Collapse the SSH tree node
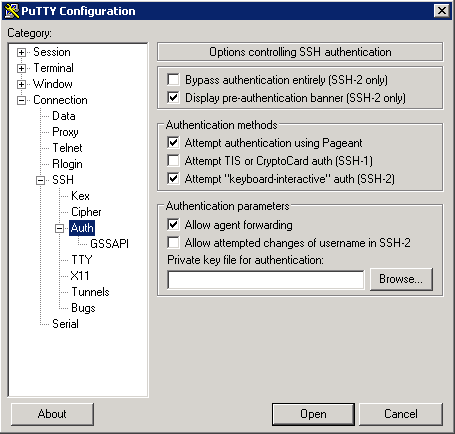 click(x=40, y=180)
